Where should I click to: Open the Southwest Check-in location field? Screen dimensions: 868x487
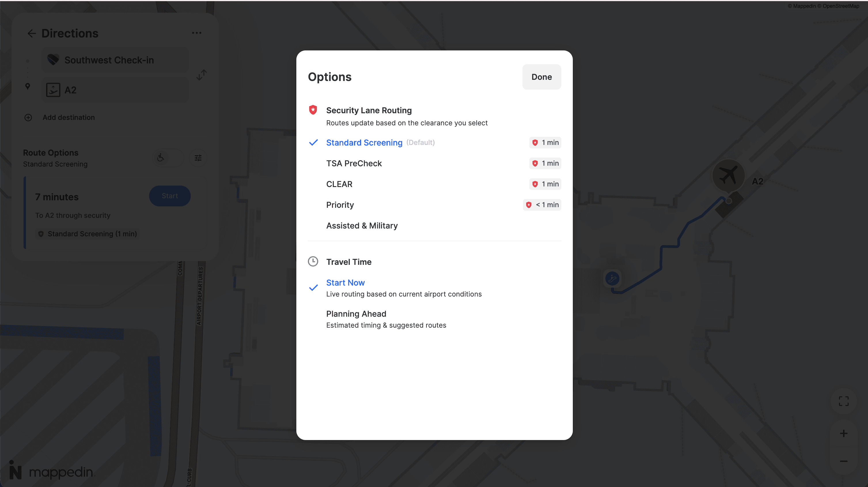coord(115,60)
